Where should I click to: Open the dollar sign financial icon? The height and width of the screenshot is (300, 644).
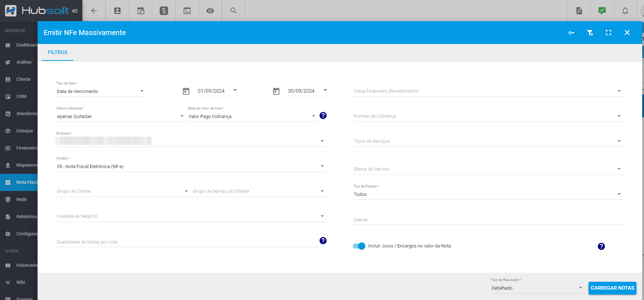pyautogui.click(x=164, y=11)
